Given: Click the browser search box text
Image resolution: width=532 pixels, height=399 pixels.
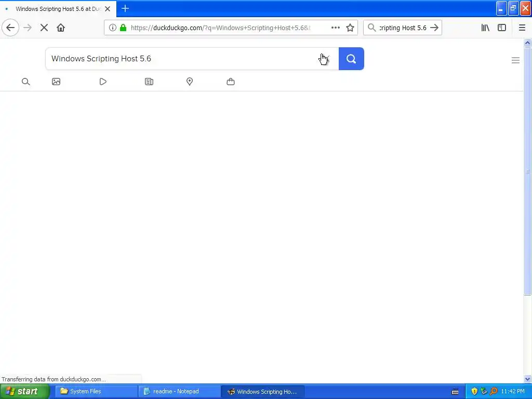Looking at the screenshot, I should pyautogui.click(x=403, y=28).
